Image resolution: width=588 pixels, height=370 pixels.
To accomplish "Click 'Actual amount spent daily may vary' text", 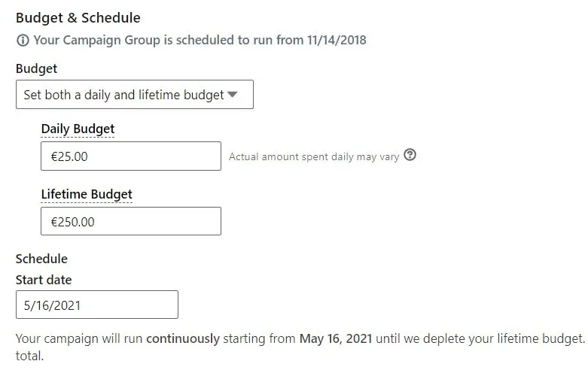I will pyautogui.click(x=314, y=156).
